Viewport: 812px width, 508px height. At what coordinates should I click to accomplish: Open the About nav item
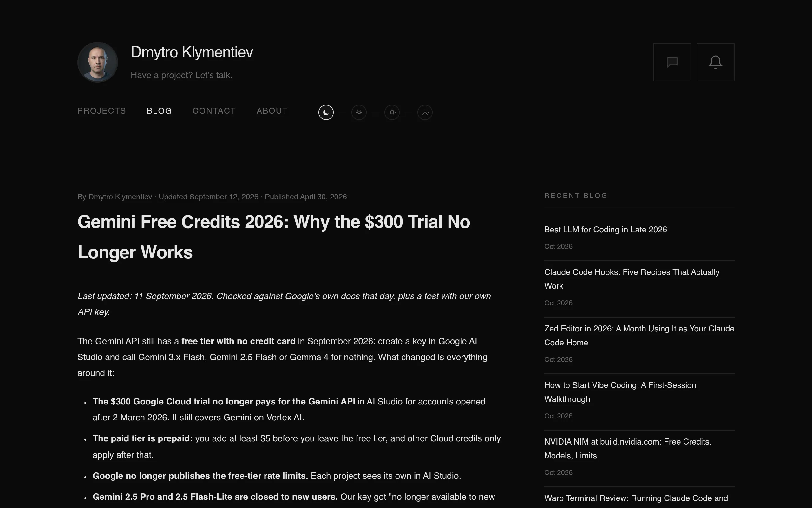point(272,111)
